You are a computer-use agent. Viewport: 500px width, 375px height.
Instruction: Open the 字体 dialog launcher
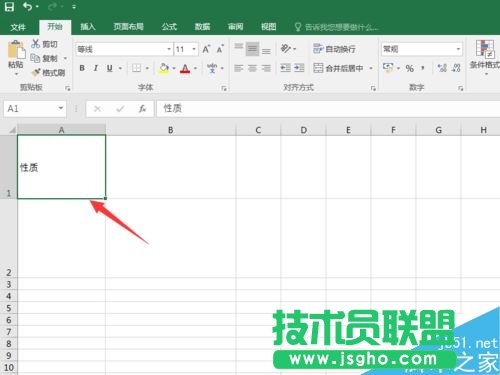pos(224,88)
